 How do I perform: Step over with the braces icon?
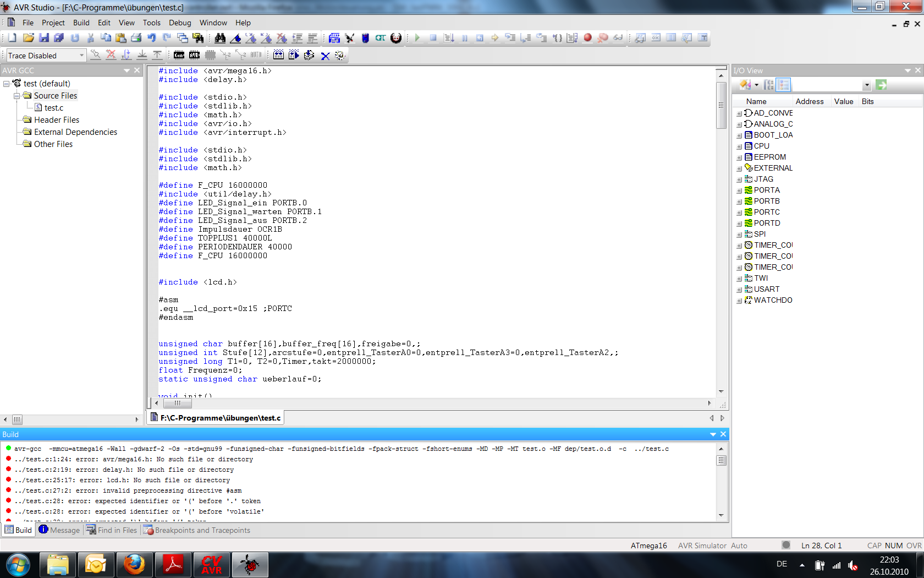tap(557, 38)
